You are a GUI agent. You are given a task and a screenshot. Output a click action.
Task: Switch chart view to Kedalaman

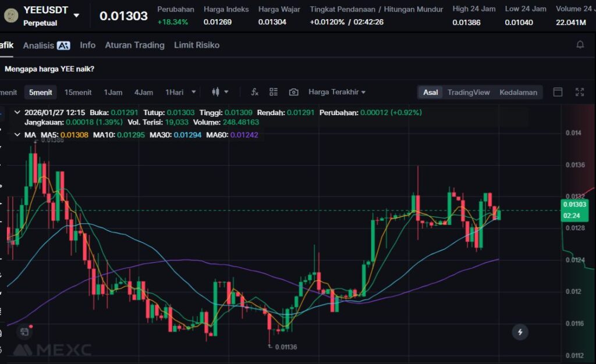tap(518, 92)
